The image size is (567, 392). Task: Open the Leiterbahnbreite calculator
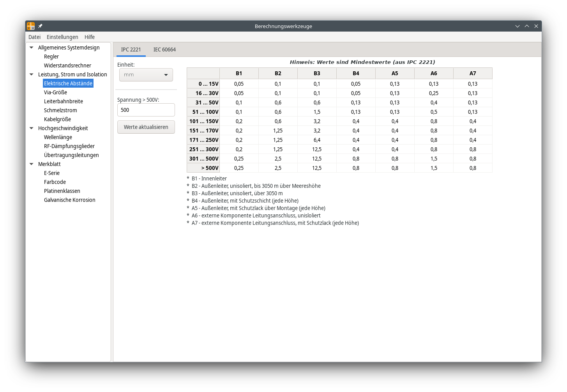tap(64, 101)
